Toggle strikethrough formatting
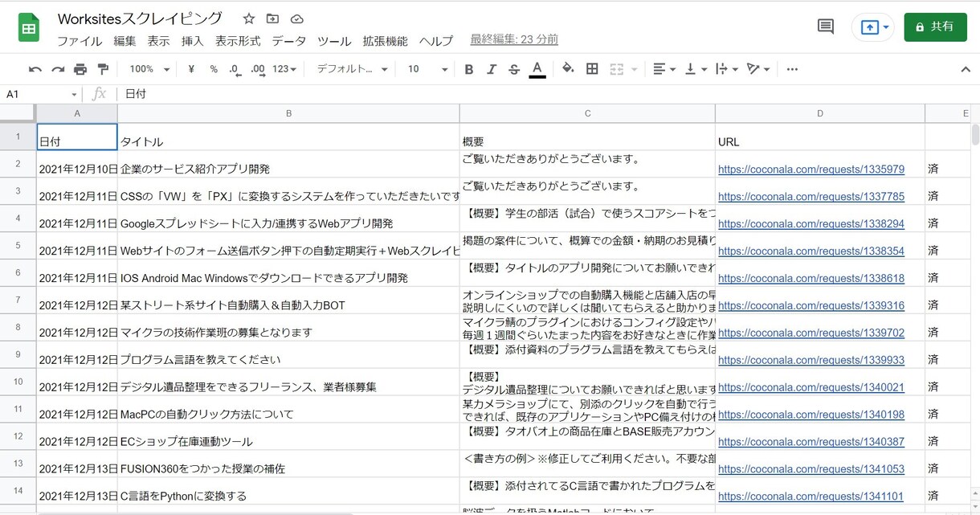Image resolution: width=980 pixels, height=515 pixels. 514,69
